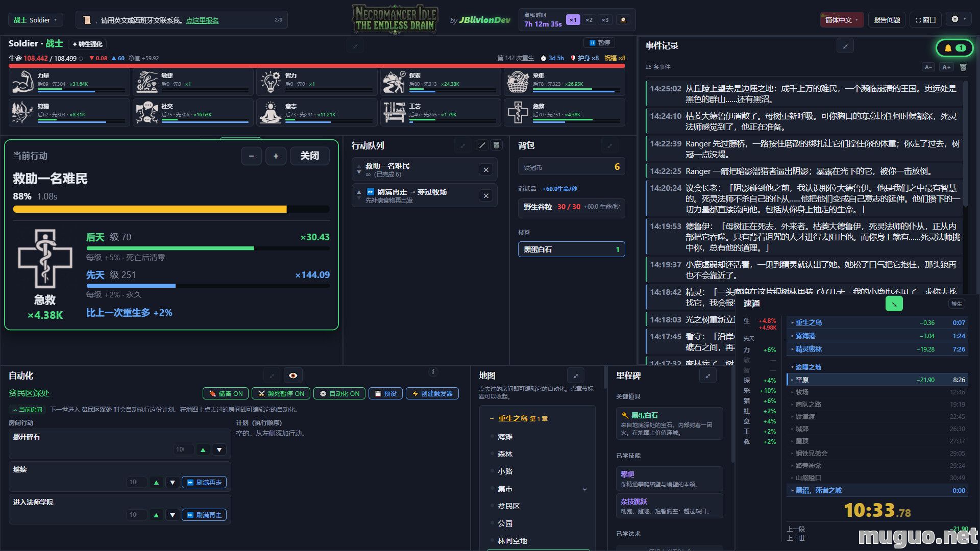The height and width of the screenshot is (551, 980).
Task: Toggle 窗口 window mode button
Action: click(x=925, y=20)
